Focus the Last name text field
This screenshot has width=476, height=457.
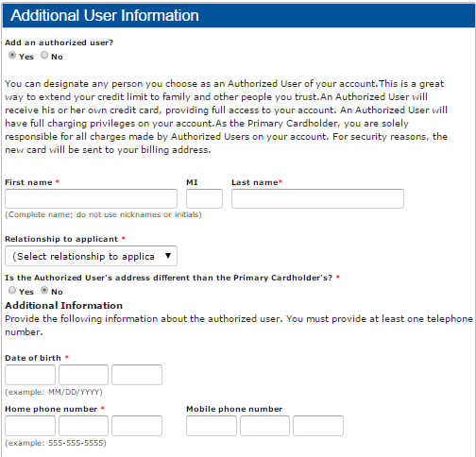(317, 198)
